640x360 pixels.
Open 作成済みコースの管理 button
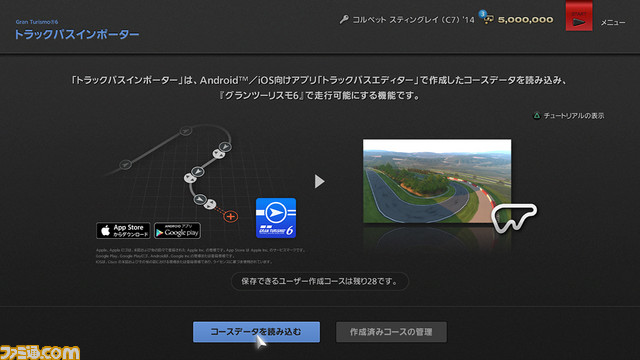[x=391, y=332]
